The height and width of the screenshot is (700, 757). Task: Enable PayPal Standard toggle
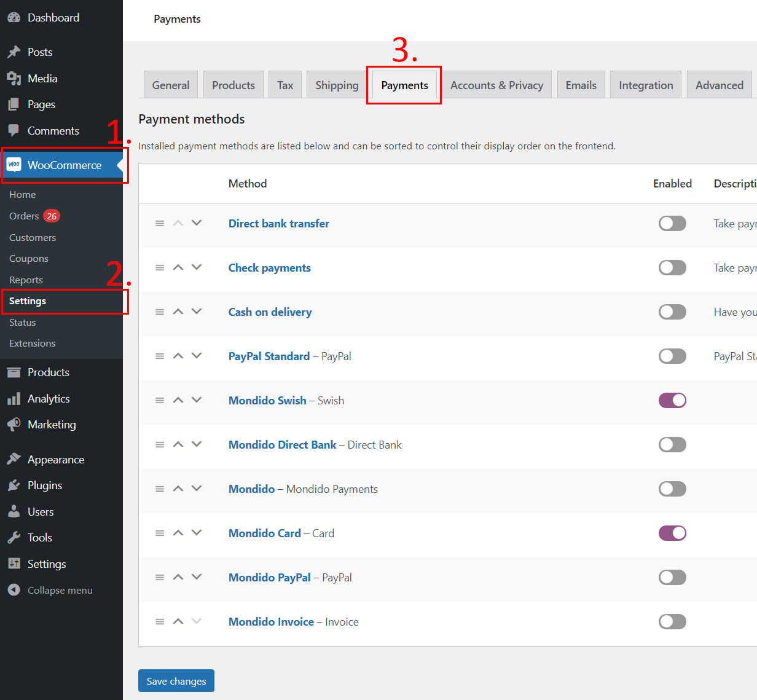coord(672,356)
